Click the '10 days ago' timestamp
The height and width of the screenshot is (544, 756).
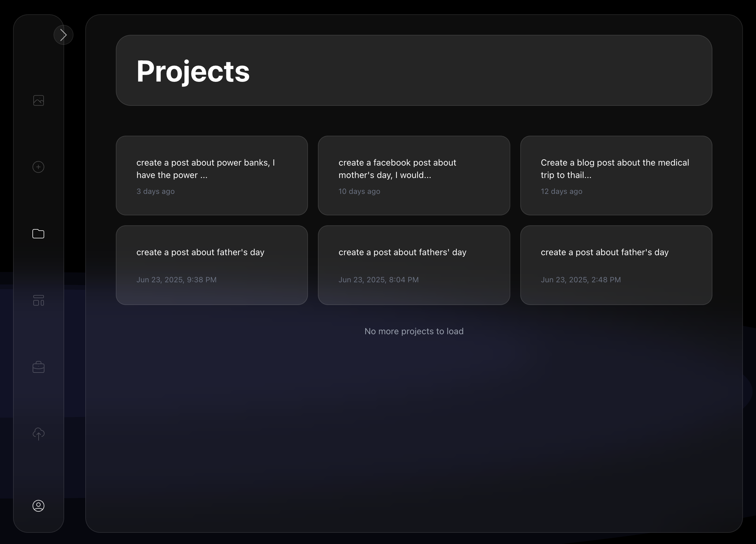click(359, 191)
